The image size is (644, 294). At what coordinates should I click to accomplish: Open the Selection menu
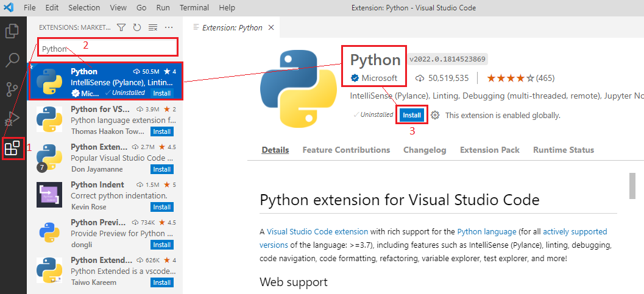click(84, 7)
